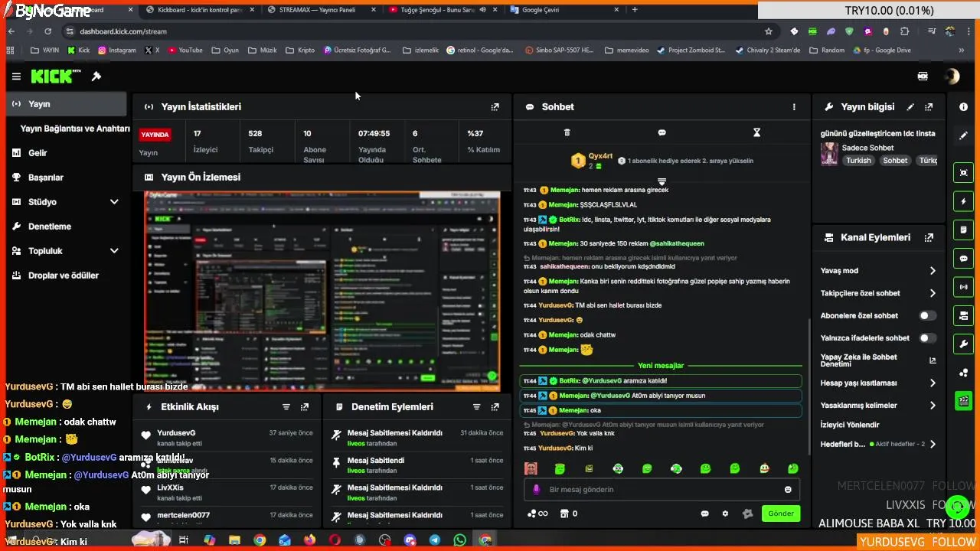
Task: Open File Explorer from the taskbar
Action: tap(234, 540)
